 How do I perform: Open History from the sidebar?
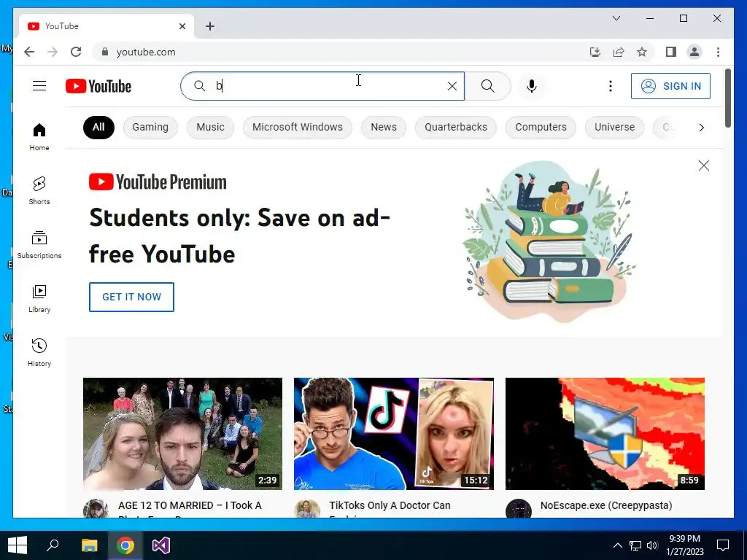tap(39, 353)
